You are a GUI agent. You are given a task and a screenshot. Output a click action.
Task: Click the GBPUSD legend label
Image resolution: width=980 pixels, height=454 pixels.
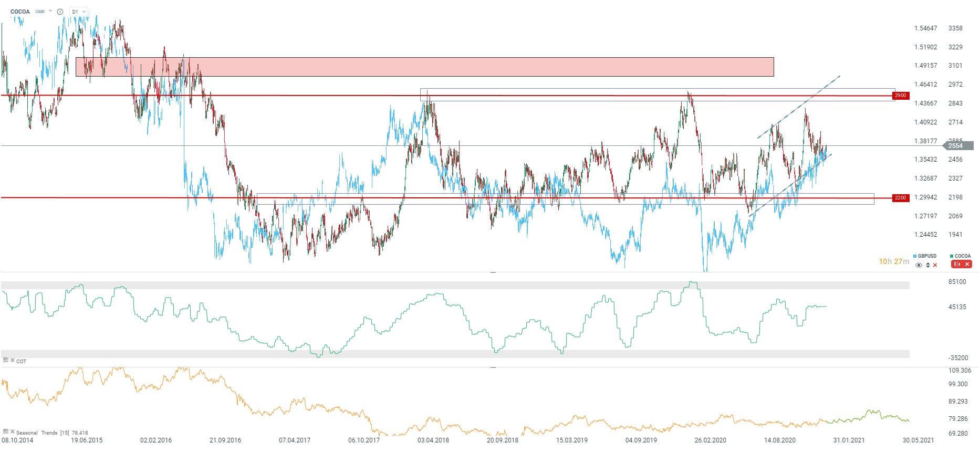click(x=927, y=256)
